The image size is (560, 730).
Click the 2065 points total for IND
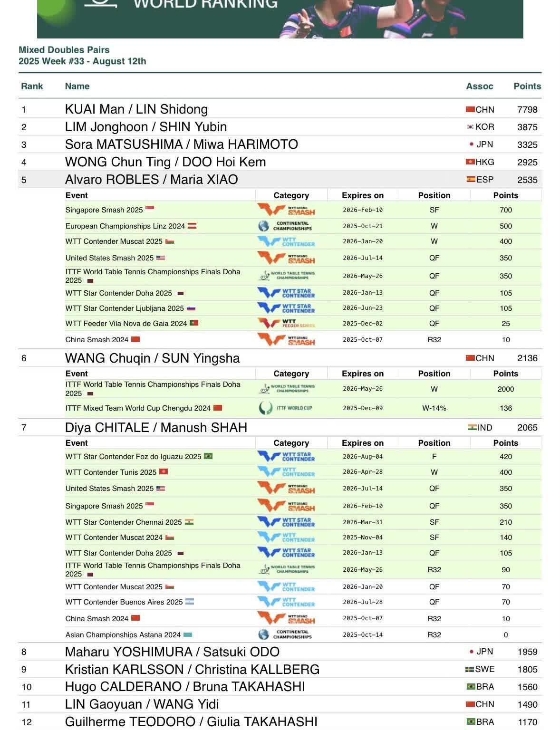tap(527, 428)
